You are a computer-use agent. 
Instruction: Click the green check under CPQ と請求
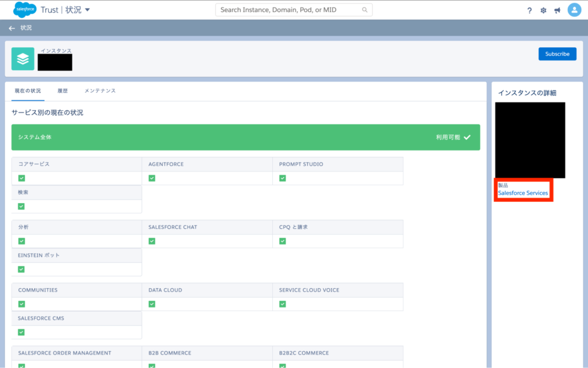pyautogui.click(x=283, y=241)
